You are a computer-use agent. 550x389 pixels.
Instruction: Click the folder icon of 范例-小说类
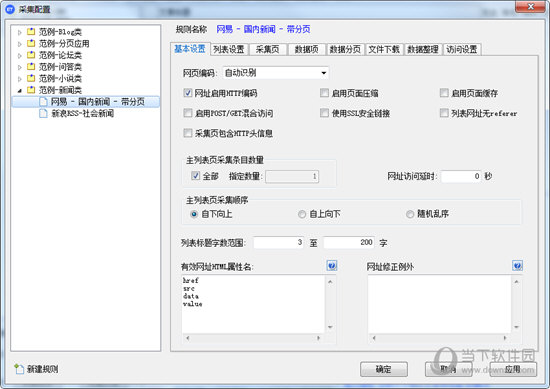click(x=31, y=78)
